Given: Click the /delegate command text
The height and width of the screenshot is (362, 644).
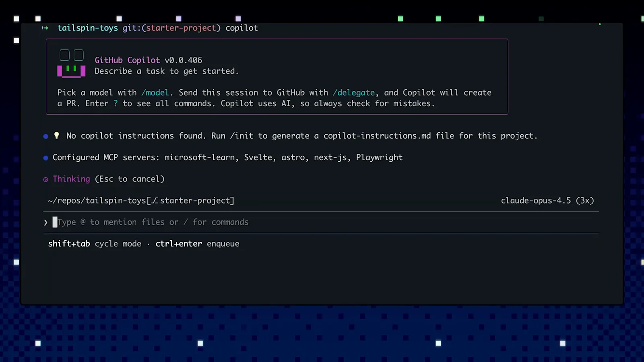Looking at the screenshot, I should point(353,93).
